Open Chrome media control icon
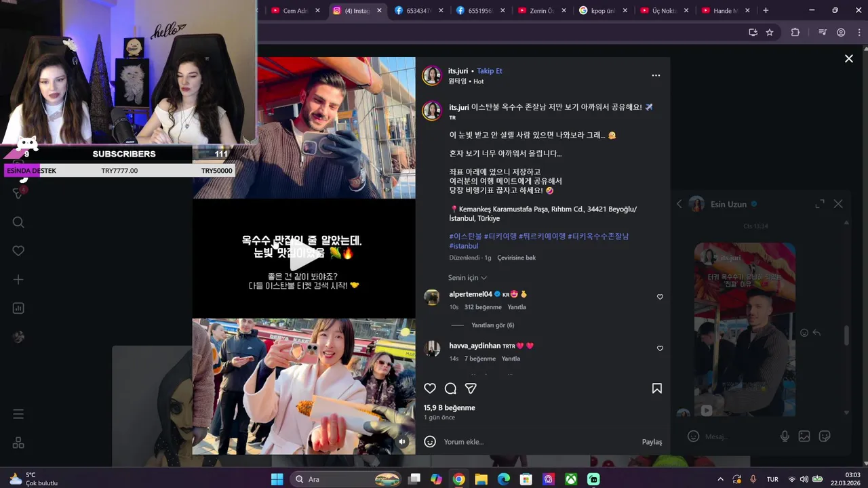Image resolution: width=868 pixels, height=488 pixels. point(823,32)
